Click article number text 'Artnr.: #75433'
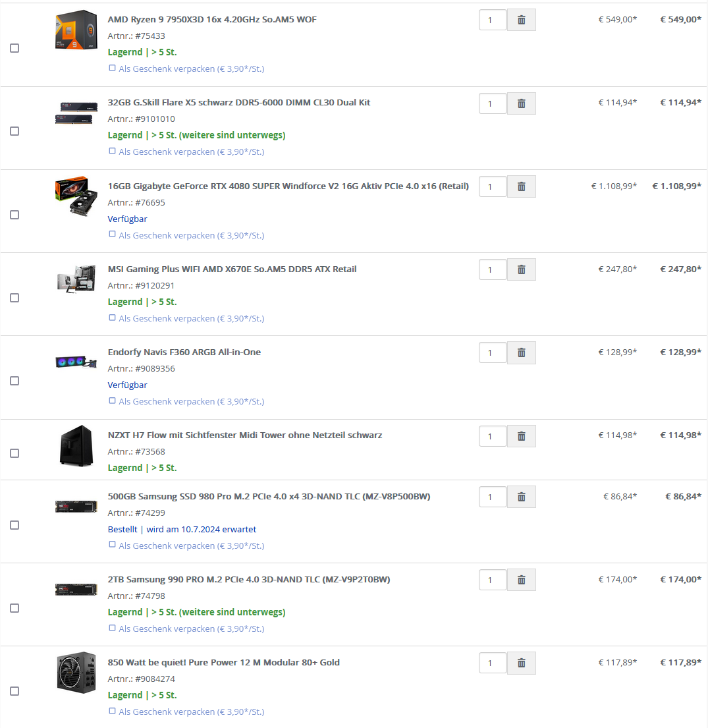 136,36
